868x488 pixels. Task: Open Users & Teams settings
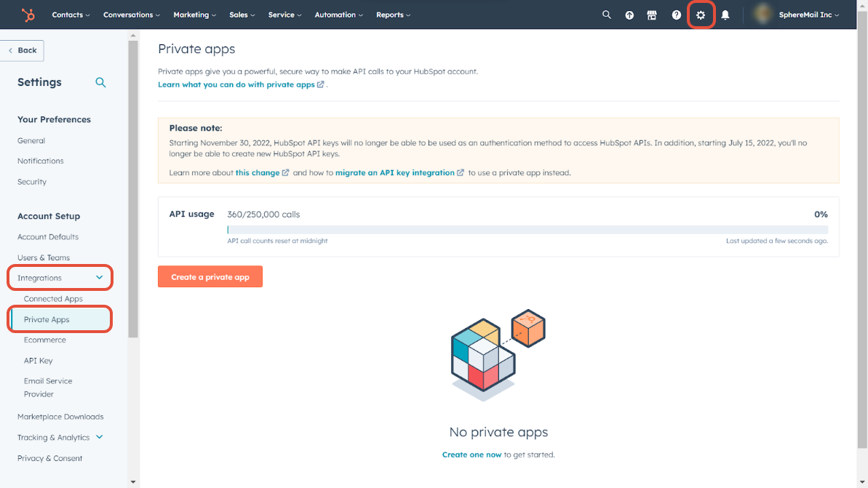click(x=43, y=258)
